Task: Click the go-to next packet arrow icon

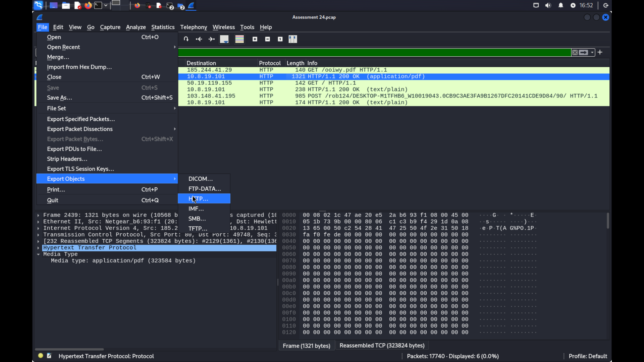Action: [211, 39]
